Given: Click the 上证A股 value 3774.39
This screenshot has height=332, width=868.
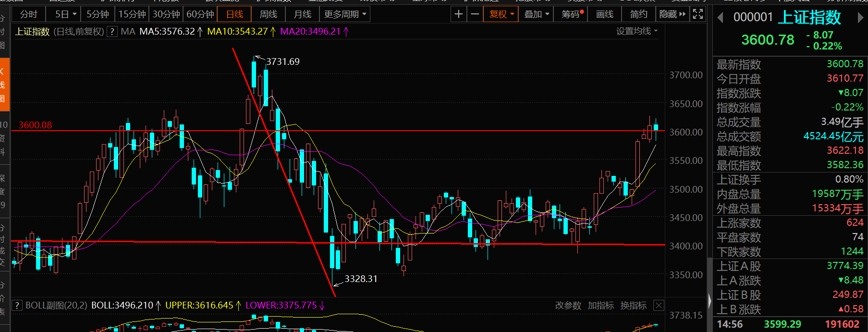Looking at the screenshot, I should click(x=845, y=266).
